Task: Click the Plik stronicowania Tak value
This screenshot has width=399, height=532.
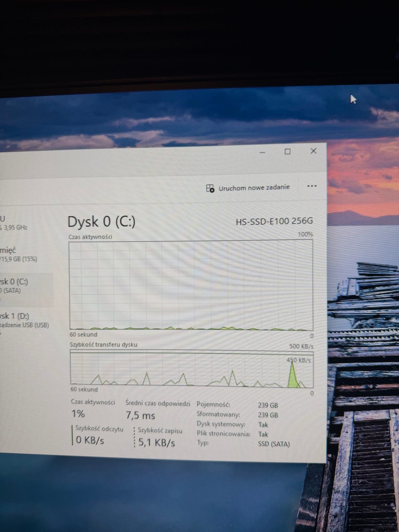Action: [x=263, y=434]
